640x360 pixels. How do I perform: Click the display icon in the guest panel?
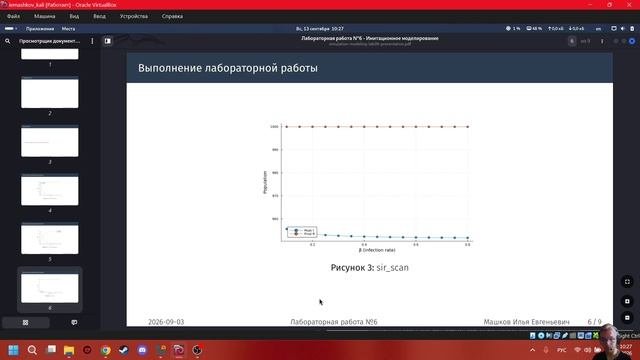613,29
